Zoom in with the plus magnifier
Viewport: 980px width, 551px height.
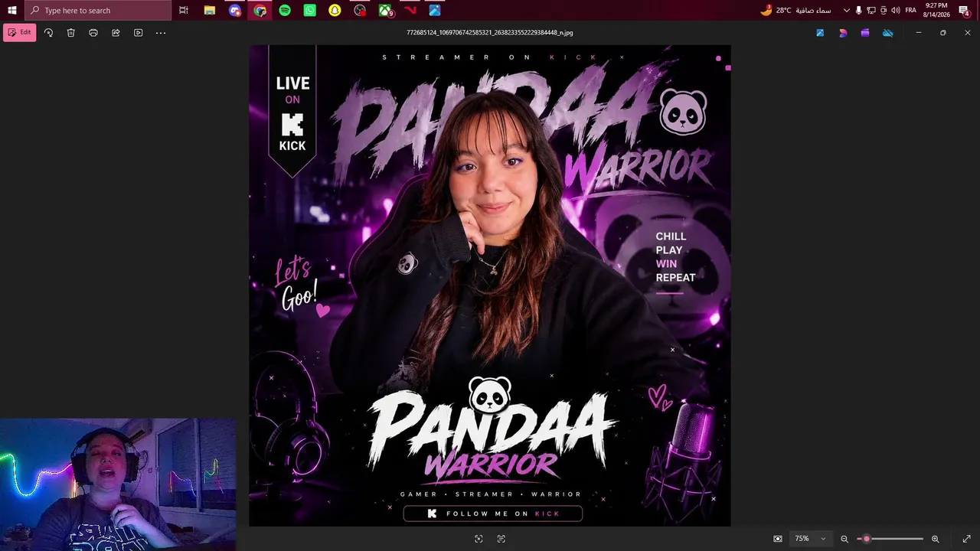coord(935,539)
